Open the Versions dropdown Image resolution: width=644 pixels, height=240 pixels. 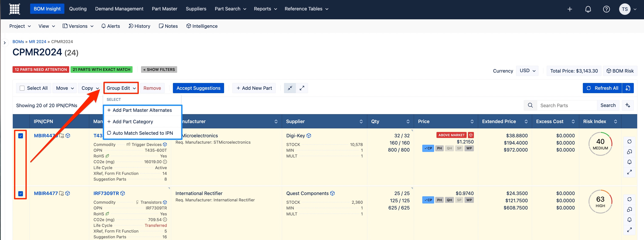(78, 26)
